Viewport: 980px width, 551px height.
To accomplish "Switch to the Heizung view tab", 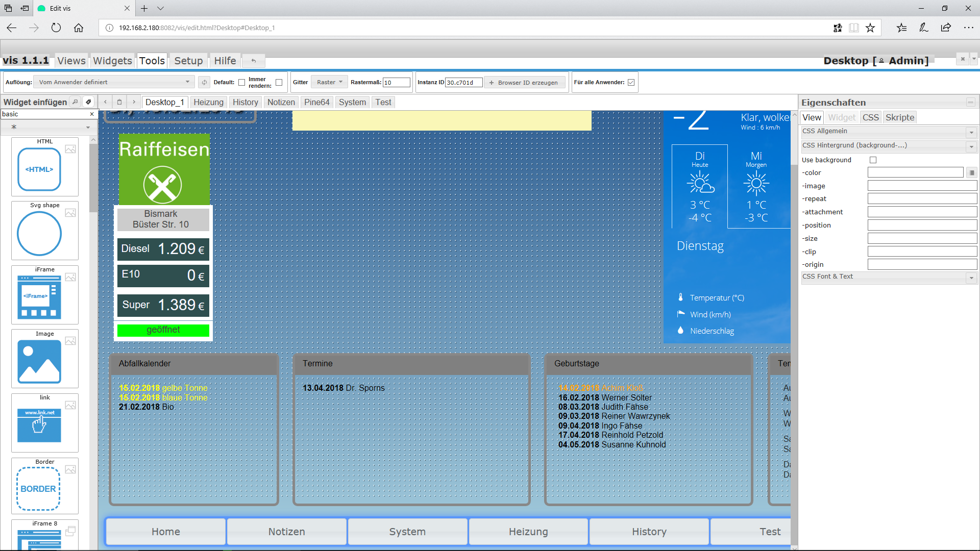I will (x=208, y=102).
